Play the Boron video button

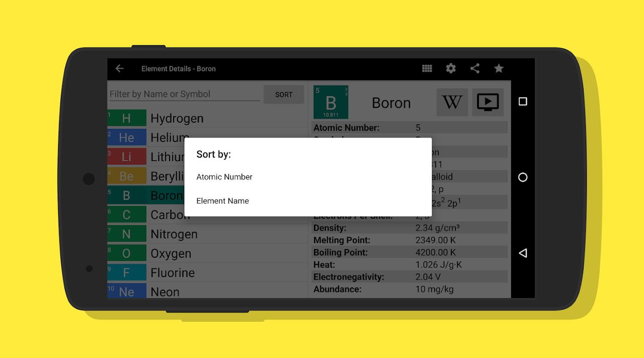pos(488,102)
